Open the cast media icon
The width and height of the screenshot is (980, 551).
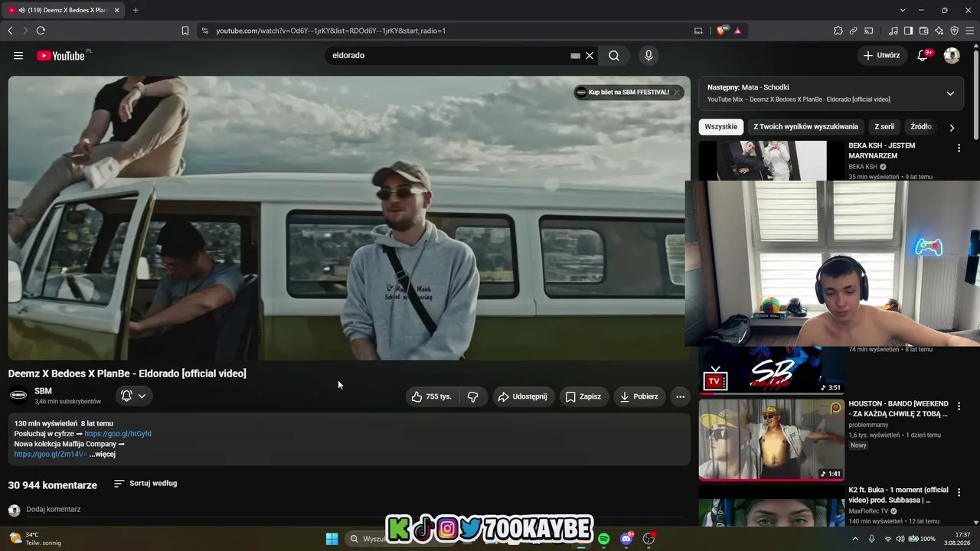tap(869, 31)
